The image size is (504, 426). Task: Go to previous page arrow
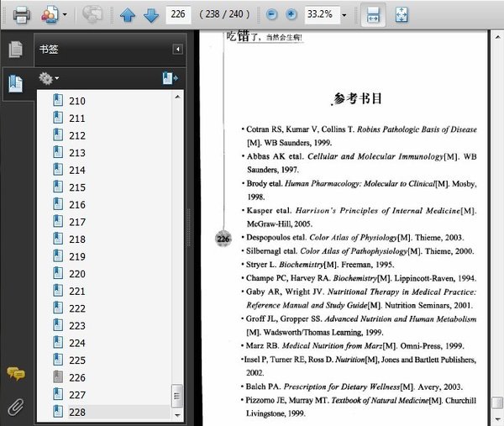pyautogui.click(x=127, y=14)
